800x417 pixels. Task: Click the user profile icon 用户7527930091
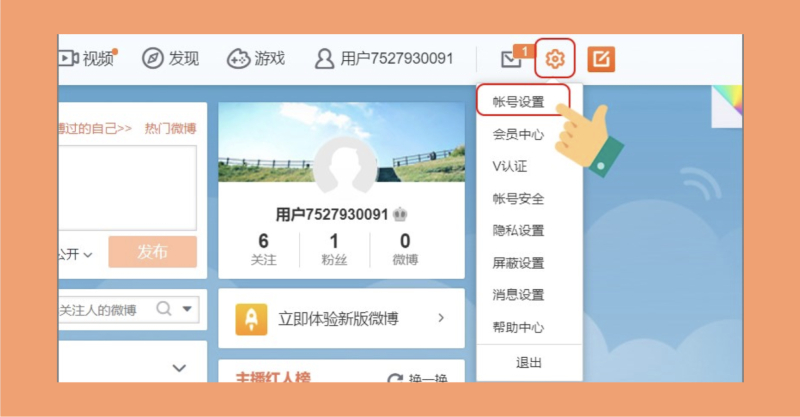[324, 59]
